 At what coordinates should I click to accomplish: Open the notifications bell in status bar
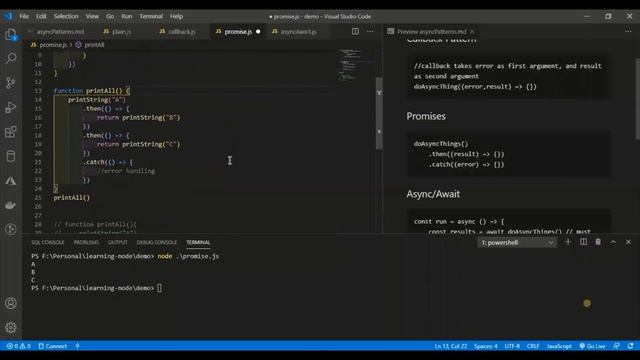[x=631, y=346]
